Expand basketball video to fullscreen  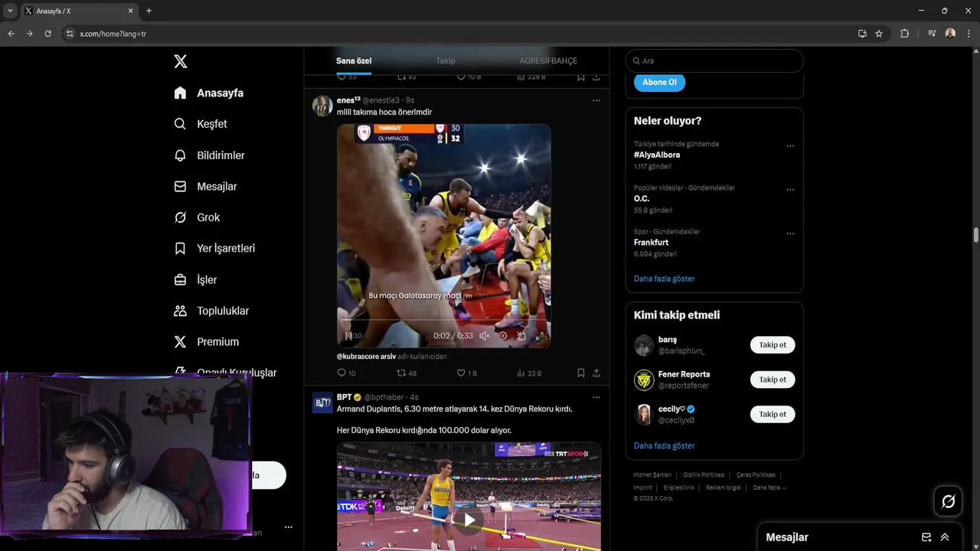[x=540, y=335]
